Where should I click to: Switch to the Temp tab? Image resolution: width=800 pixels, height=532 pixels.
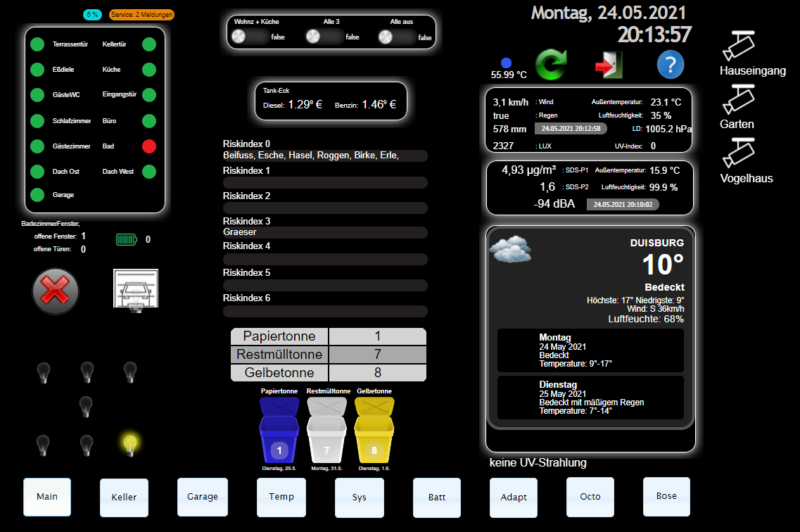[x=281, y=497]
